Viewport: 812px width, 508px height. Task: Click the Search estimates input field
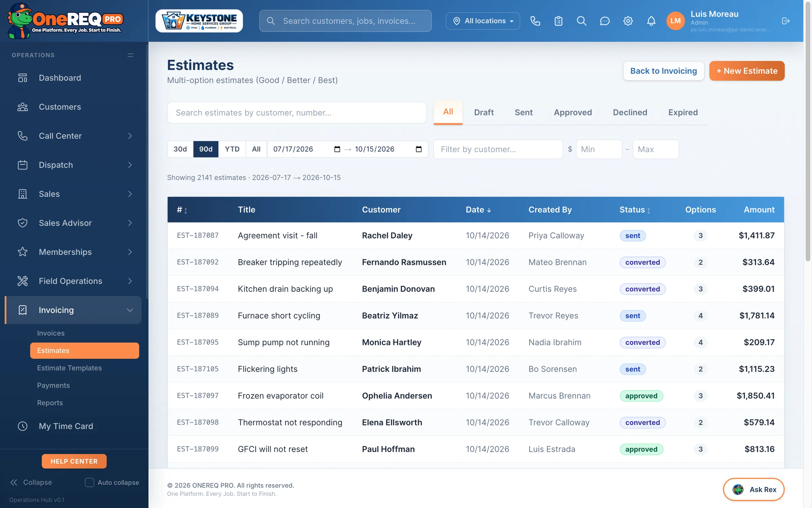pos(297,113)
